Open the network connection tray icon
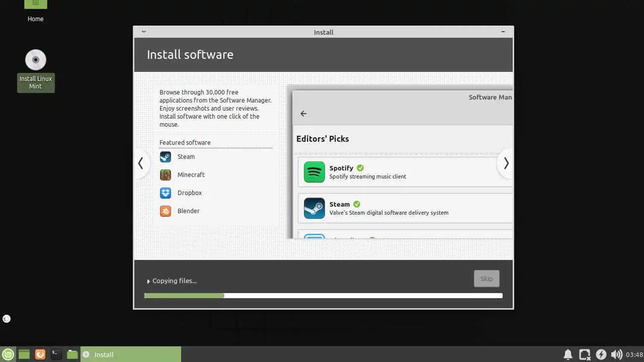Viewport: 644px width, 362px height. pyautogui.click(x=585, y=354)
